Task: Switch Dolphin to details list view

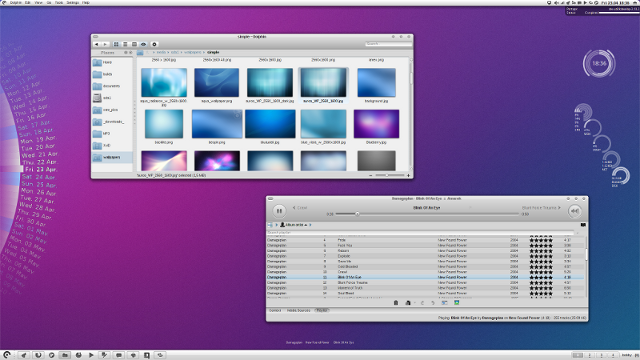Action: click(125, 44)
